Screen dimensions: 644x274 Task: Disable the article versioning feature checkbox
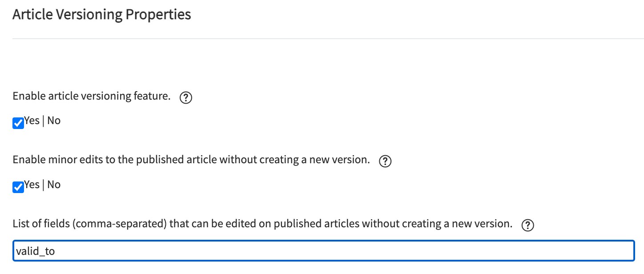pos(18,123)
